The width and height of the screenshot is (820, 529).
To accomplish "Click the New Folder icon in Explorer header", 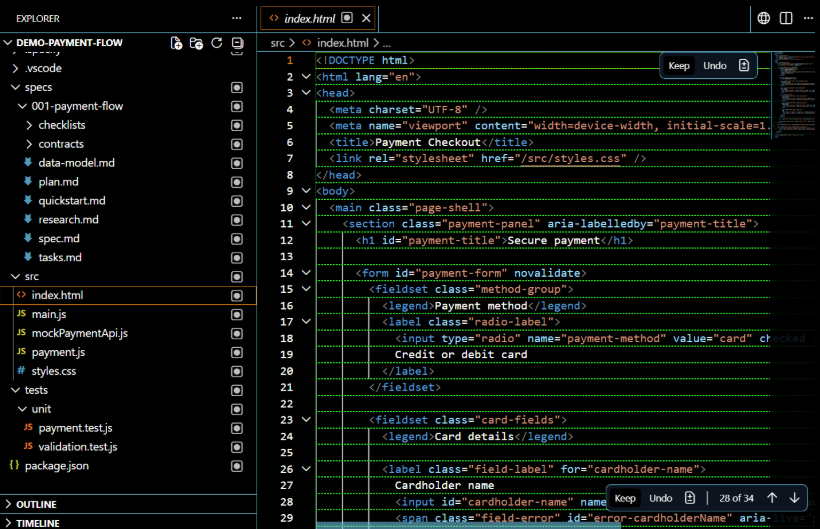I will click(196, 43).
